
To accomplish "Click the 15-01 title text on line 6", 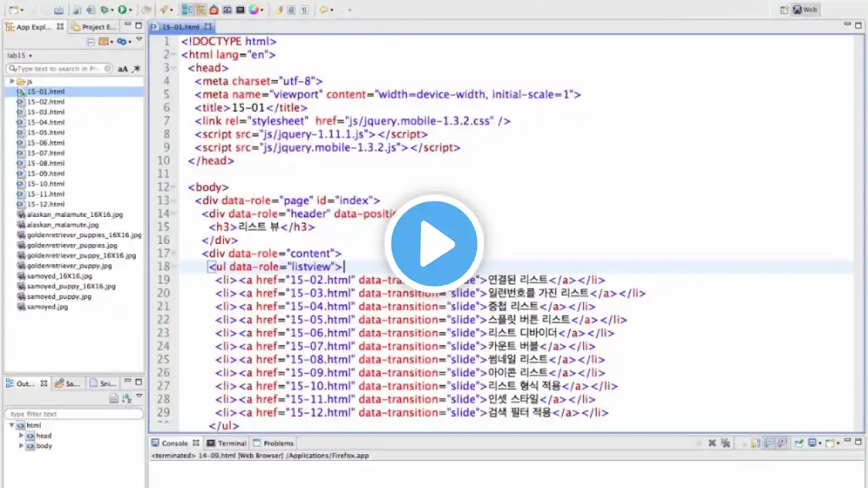I will (x=249, y=108).
